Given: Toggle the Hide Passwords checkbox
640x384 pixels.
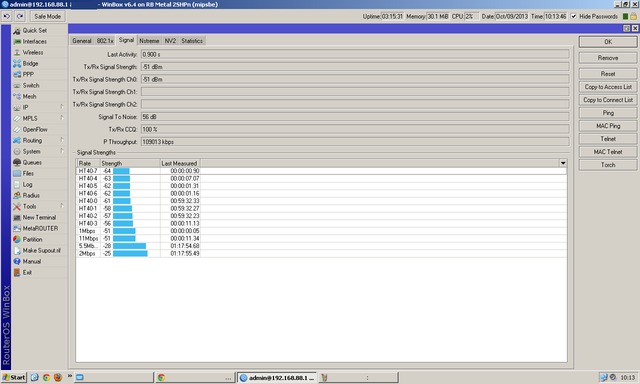Looking at the screenshot, I should tap(573, 16).
